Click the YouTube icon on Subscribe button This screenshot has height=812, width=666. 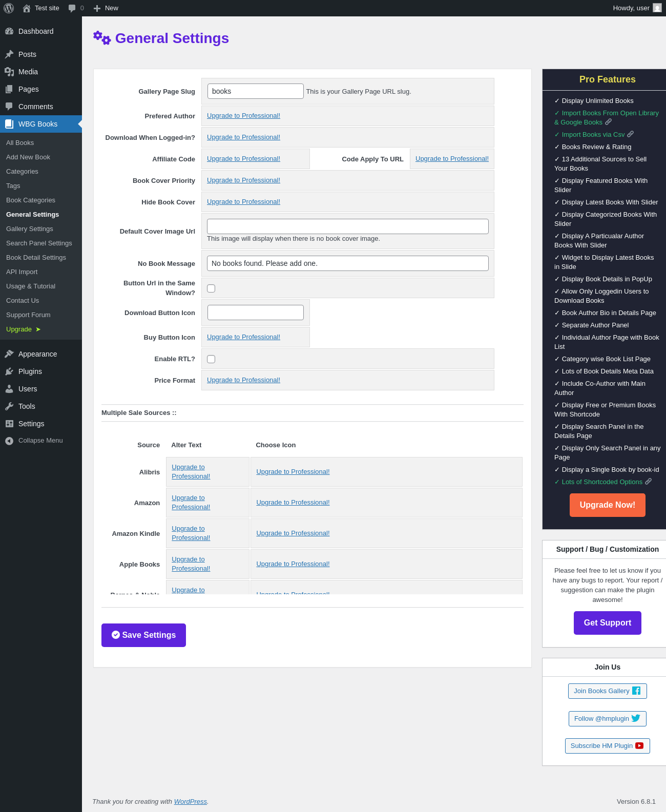point(639,746)
